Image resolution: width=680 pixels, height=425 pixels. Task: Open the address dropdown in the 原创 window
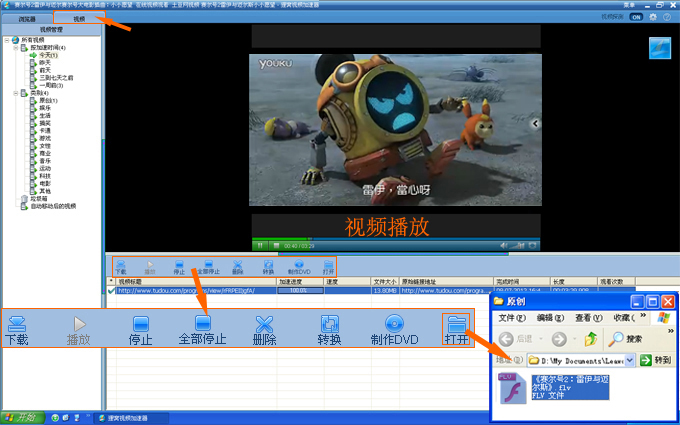(x=630, y=360)
